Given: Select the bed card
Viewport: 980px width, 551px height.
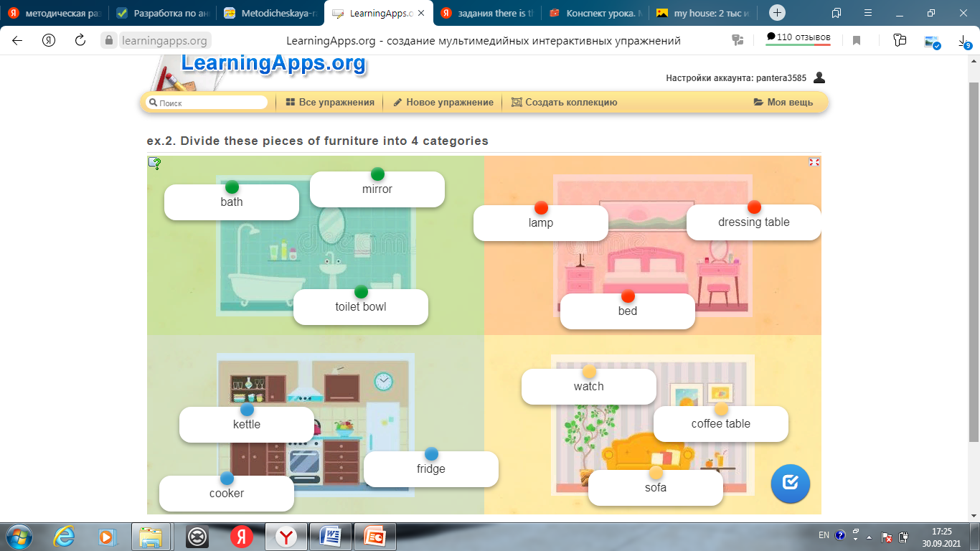Looking at the screenshot, I should (628, 311).
